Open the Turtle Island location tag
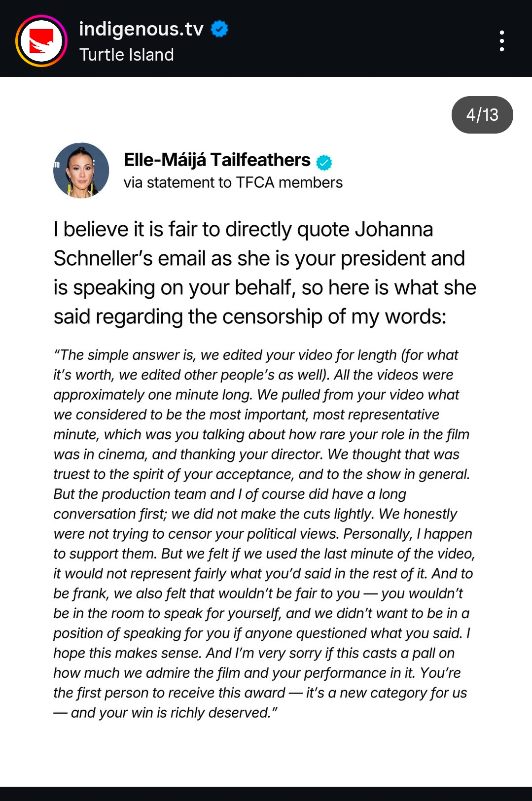 tap(126, 55)
